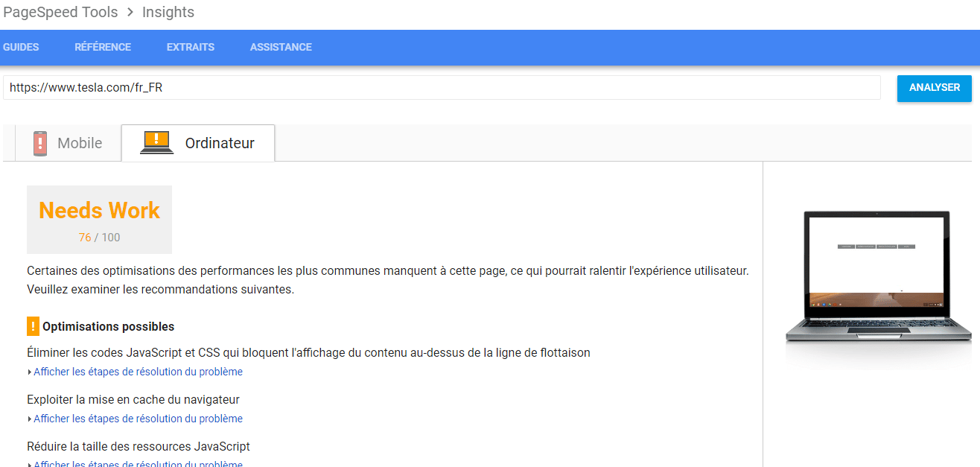Expand steps under Réduire la taille des ressources JavaScript
The width and height of the screenshot is (980, 467).
(138, 463)
